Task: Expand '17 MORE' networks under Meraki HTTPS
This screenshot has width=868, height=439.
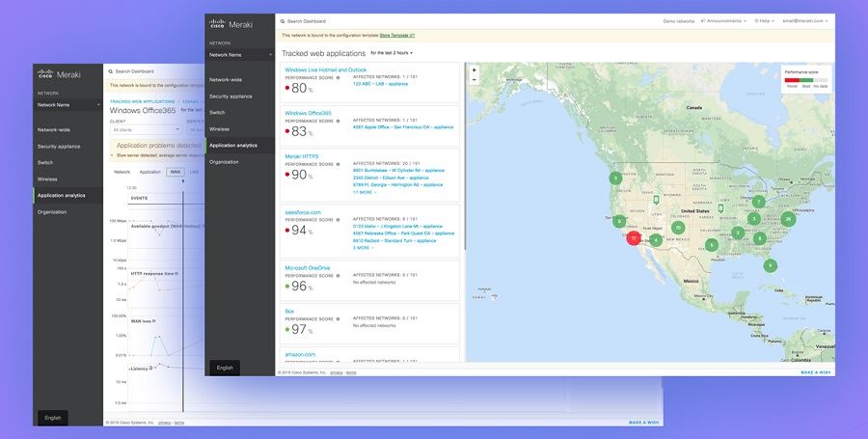Action: coord(365,192)
